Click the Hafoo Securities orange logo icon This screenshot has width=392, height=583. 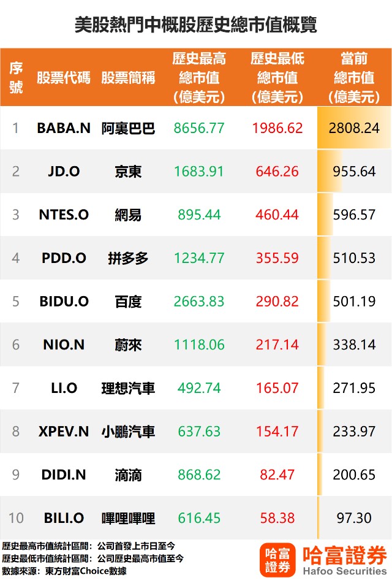point(277,560)
